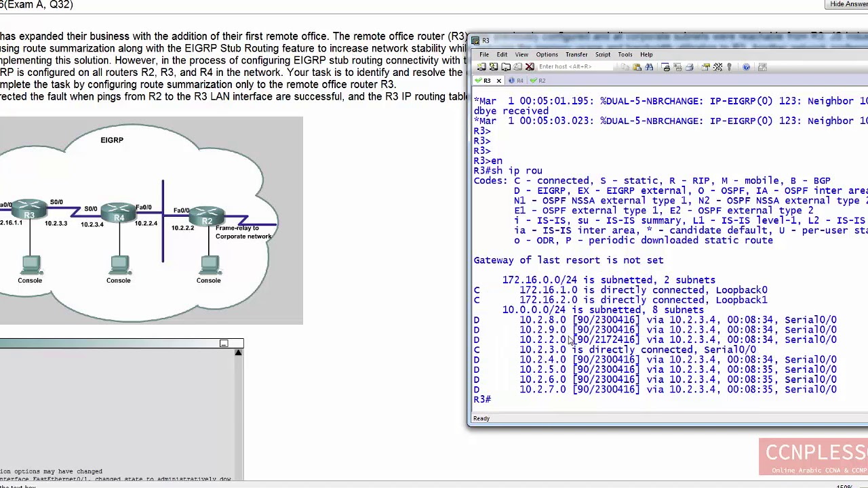The height and width of the screenshot is (488, 868).
Task: Click the Enter host input field
Action: 575,66
